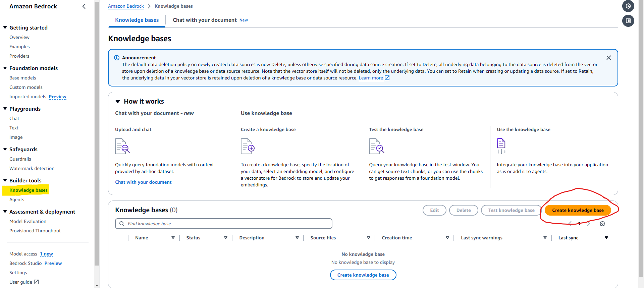Image resolution: width=644 pixels, height=288 pixels.
Task: Toggle the right side panel icon
Action: pos(628,21)
